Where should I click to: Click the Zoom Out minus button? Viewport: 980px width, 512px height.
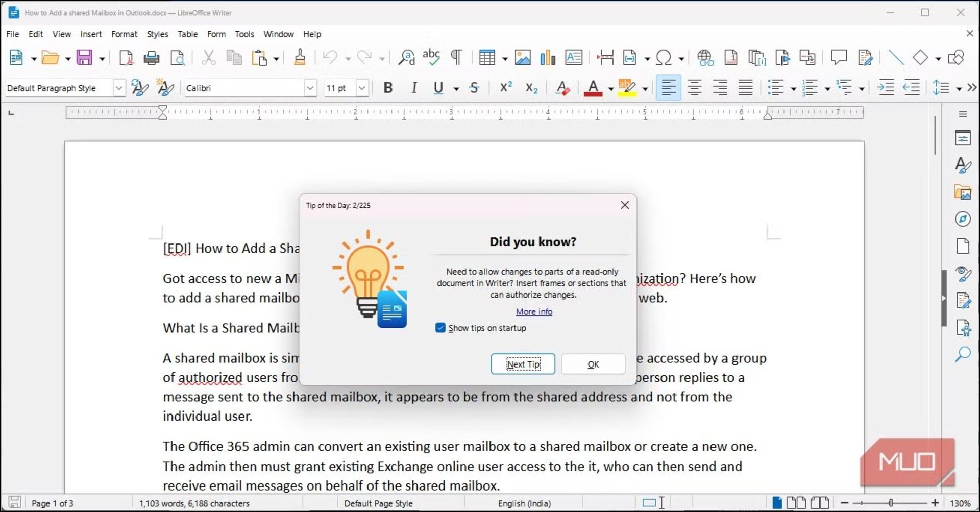[x=845, y=503]
